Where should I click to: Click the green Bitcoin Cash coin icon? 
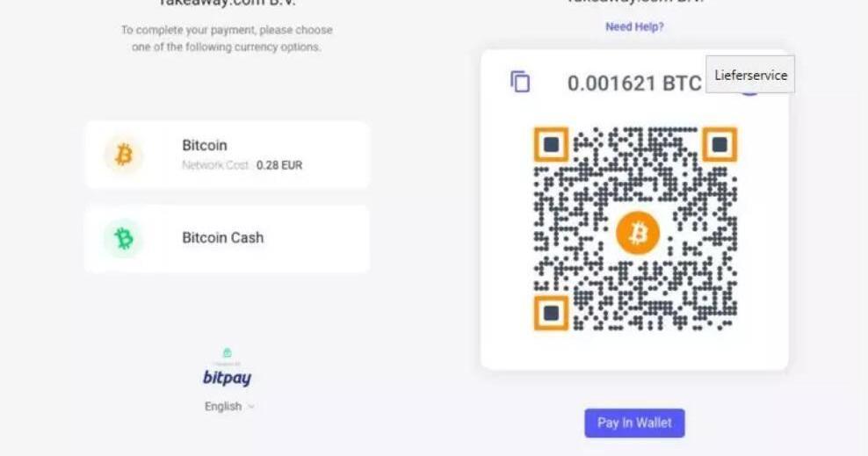(124, 238)
